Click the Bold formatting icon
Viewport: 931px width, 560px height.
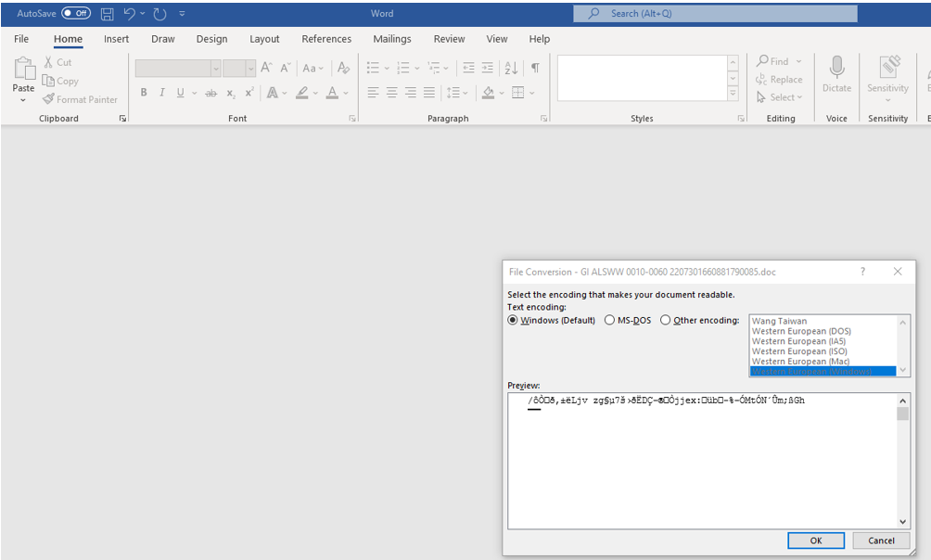pyautogui.click(x=144, y=93)
